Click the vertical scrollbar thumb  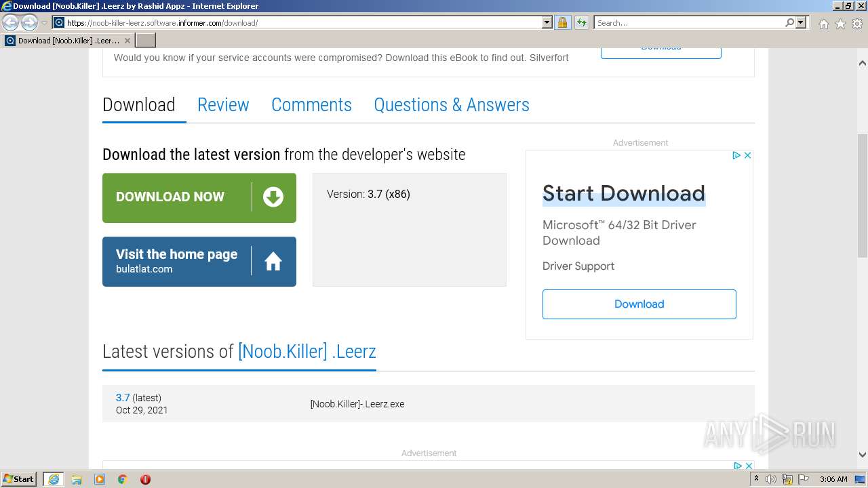[863, 196]
